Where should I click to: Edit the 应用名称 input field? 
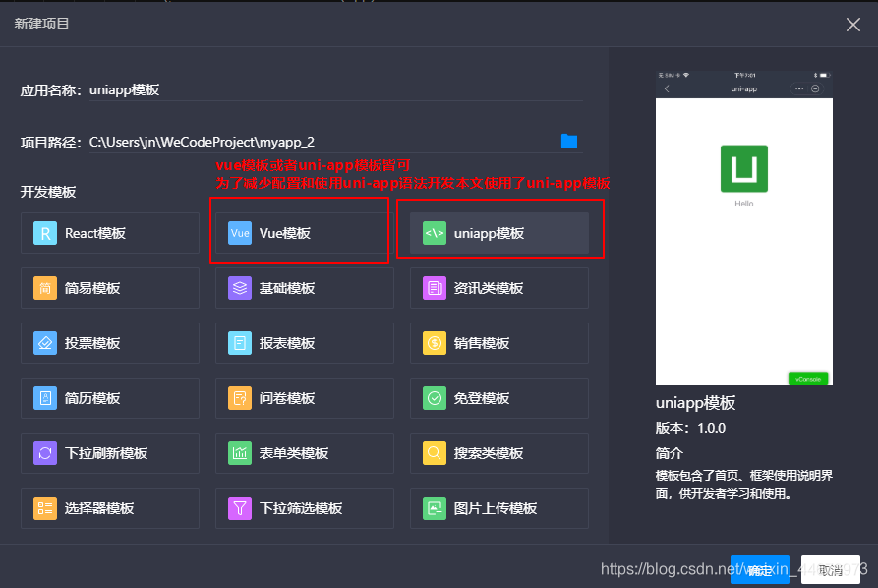pos(336,90)
